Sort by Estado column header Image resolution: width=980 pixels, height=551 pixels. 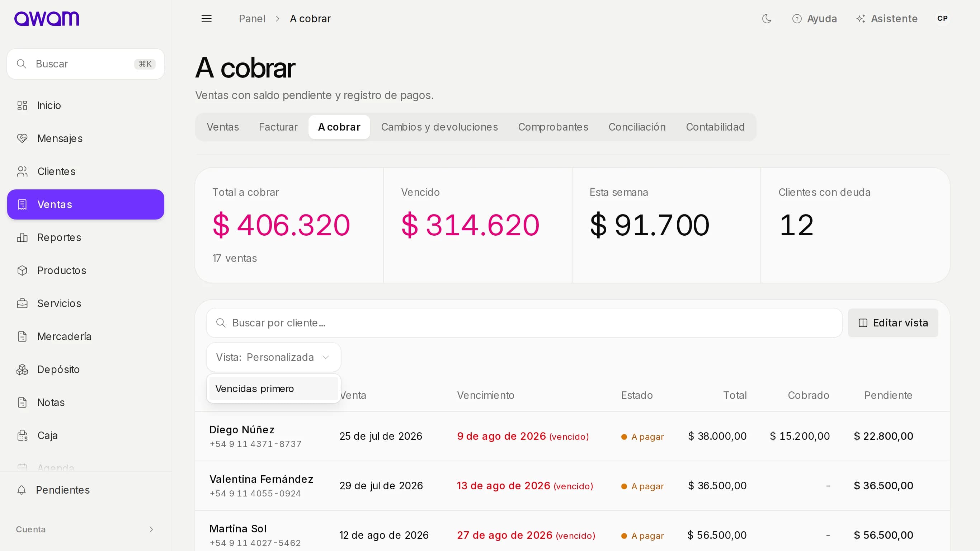[x=637, y=395]
